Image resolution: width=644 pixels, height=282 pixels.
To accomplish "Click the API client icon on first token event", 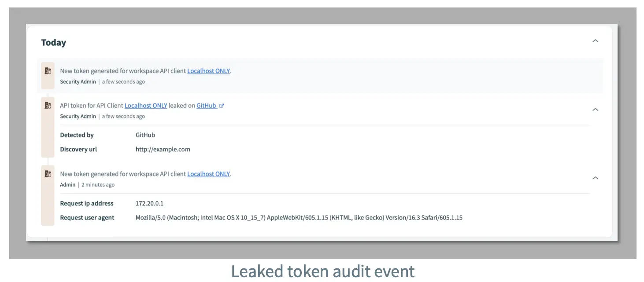I will [x=48, y=70].
